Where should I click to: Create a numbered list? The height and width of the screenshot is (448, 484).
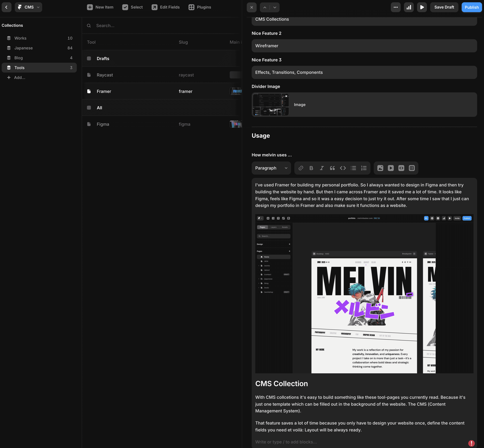(x=364, y=168)
